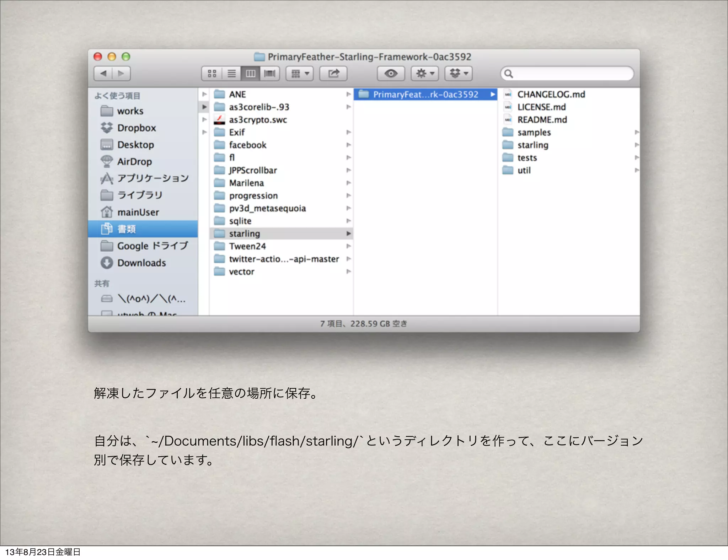Click the green zoom window button
The height and width of the screenshot is (560, 728).
[126, 56]
